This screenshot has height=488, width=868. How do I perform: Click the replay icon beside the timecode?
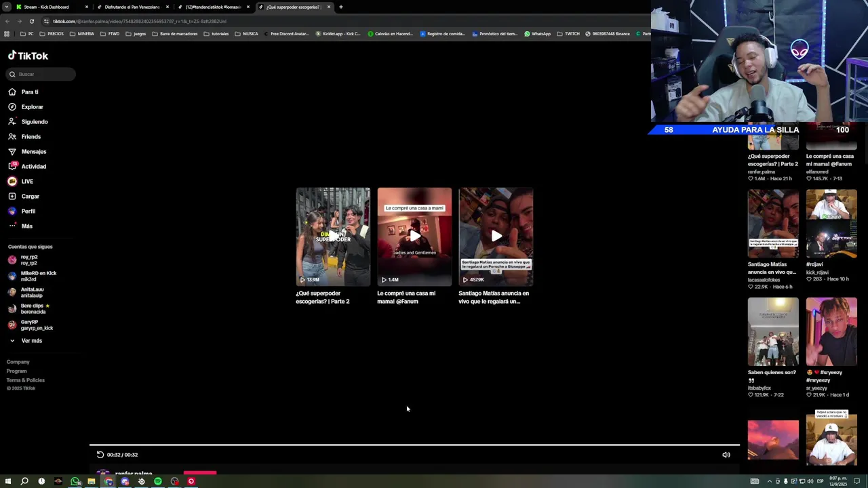pyautogui.click(x=100, y=455)
